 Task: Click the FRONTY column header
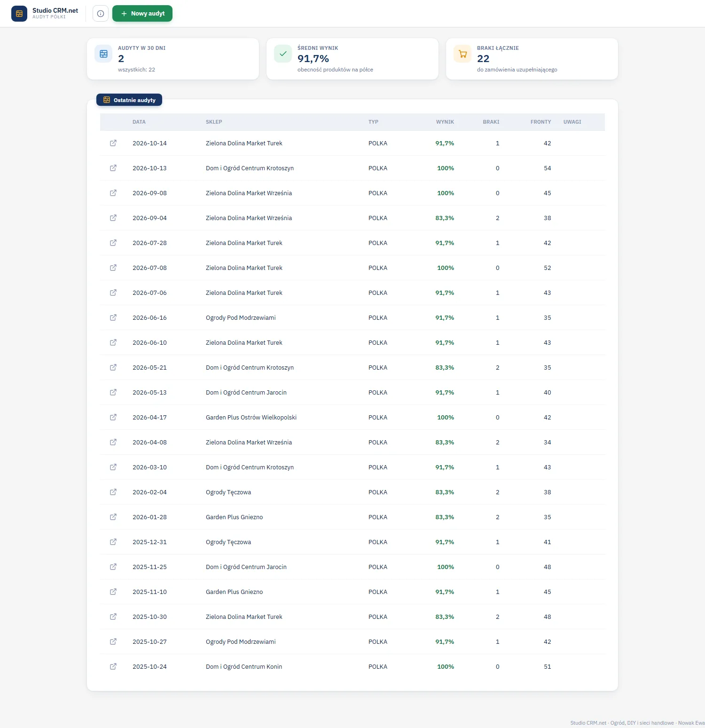(x=541, y=122)
